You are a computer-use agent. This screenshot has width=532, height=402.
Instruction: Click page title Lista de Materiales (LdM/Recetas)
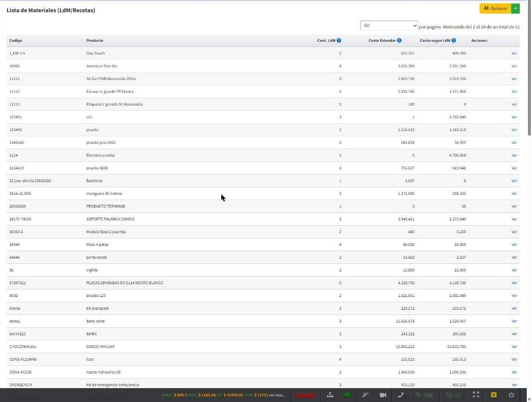[x=51, y=10]
